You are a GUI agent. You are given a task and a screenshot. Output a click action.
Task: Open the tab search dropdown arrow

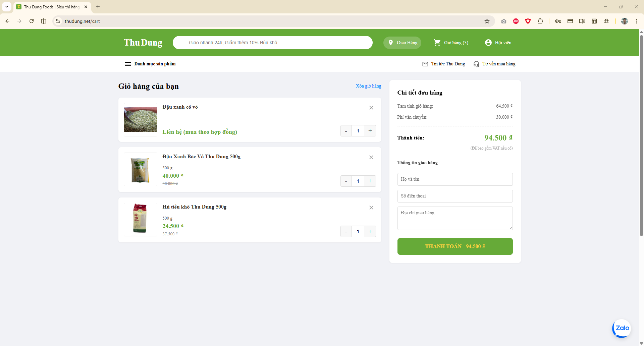(7, 7)
